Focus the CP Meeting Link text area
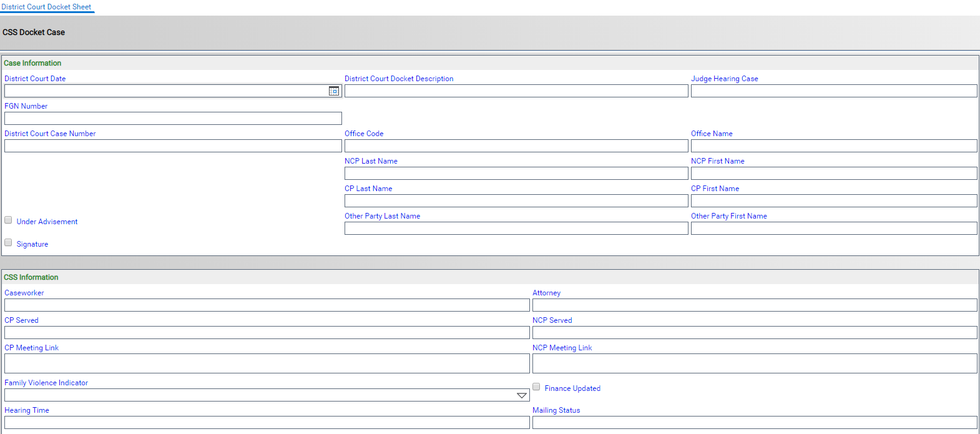Screen dimensions: 980x434 [267, 364]
